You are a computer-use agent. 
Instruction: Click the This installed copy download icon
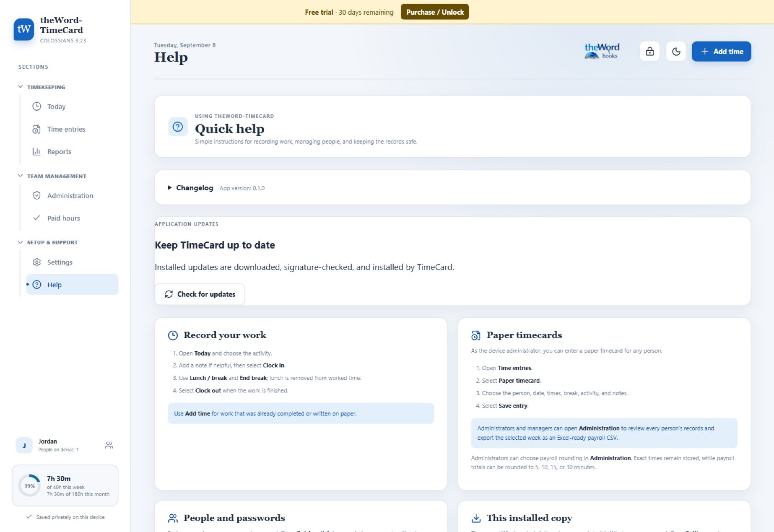pyautogui.click(x=476, y=518)
